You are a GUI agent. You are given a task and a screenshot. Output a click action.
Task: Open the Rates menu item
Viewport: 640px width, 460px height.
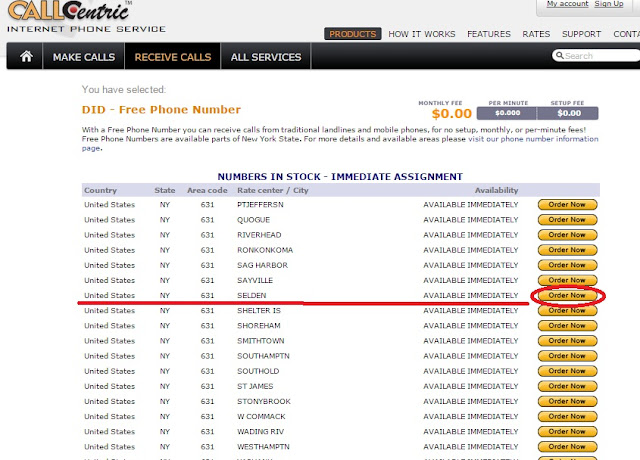(x=536, y=34)
